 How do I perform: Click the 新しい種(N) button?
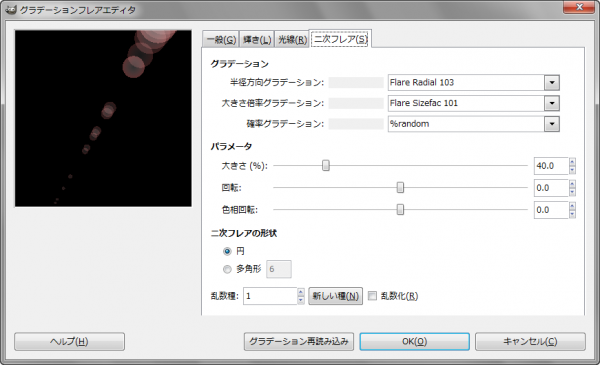click(x=336, y=296)
